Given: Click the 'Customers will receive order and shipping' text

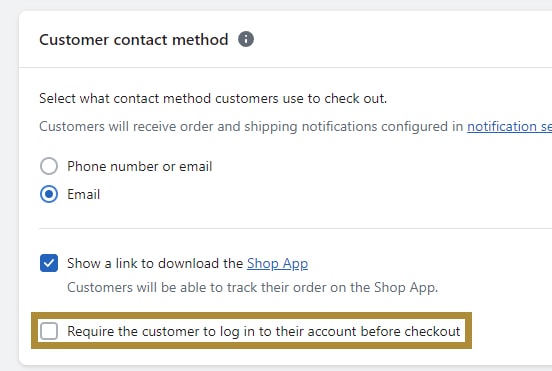Looking at the screenshot, I should click(x=251, y=127).
